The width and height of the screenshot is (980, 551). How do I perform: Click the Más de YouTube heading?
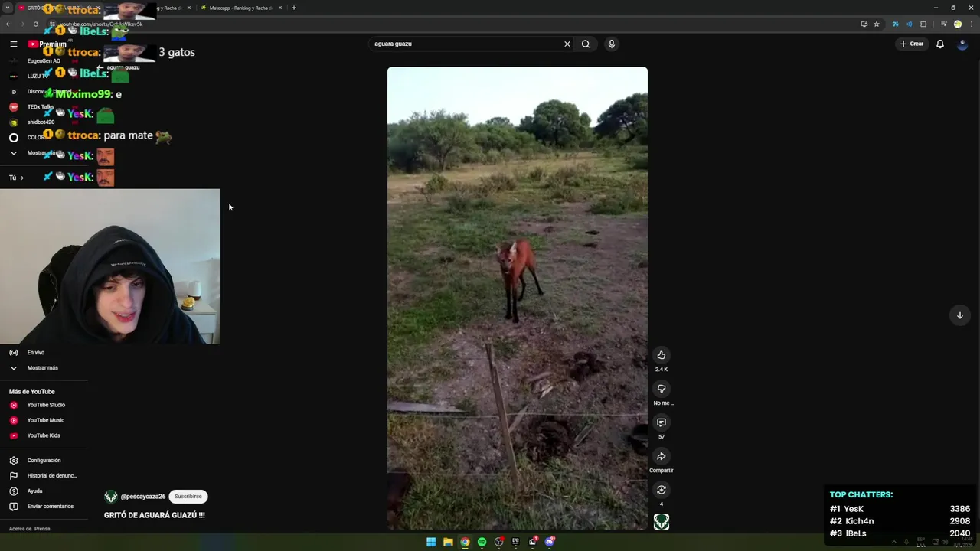(32, 392)
